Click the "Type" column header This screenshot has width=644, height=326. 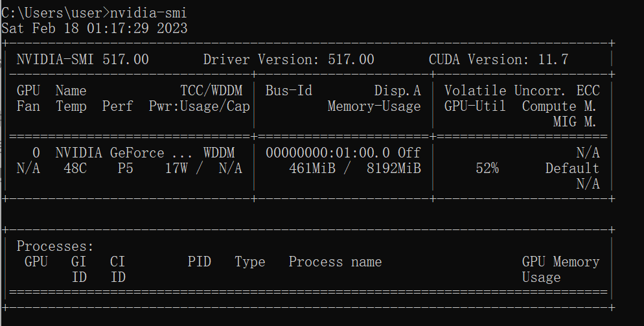coord(250,262)
